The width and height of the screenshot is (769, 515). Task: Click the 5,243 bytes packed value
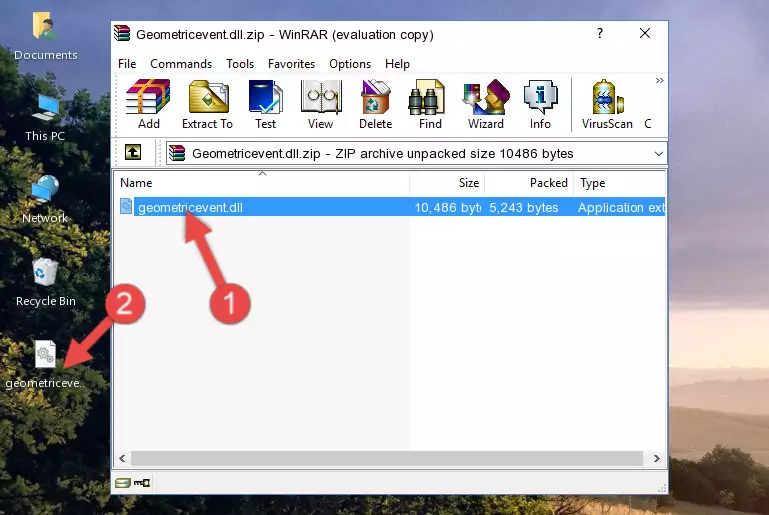tap(524, 207)
